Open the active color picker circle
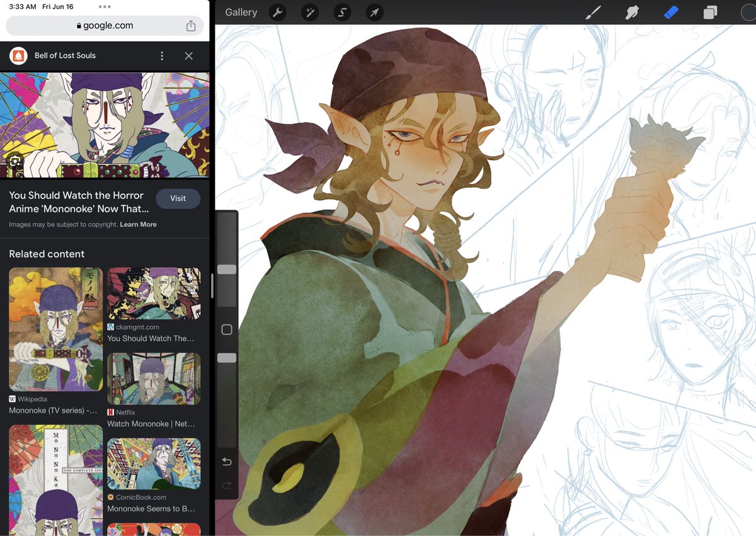 pyautogui.click(x=748, y=12)
